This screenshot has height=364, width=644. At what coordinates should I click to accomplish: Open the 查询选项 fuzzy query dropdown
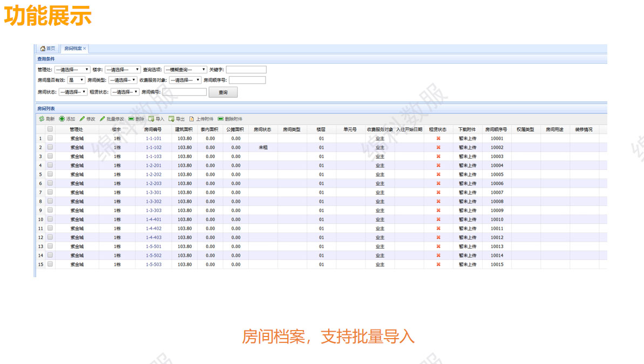point(185,70)
